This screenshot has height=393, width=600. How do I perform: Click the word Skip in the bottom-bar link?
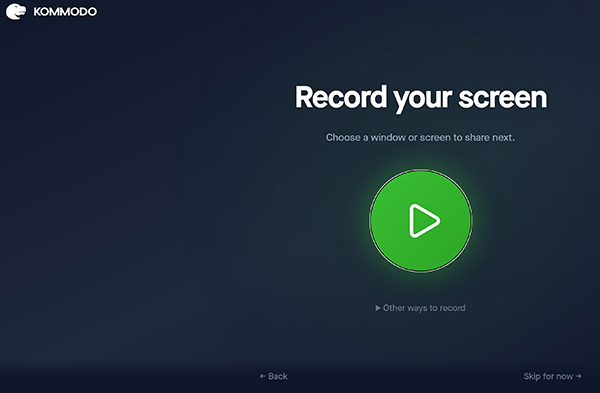[x=532, y=377]
